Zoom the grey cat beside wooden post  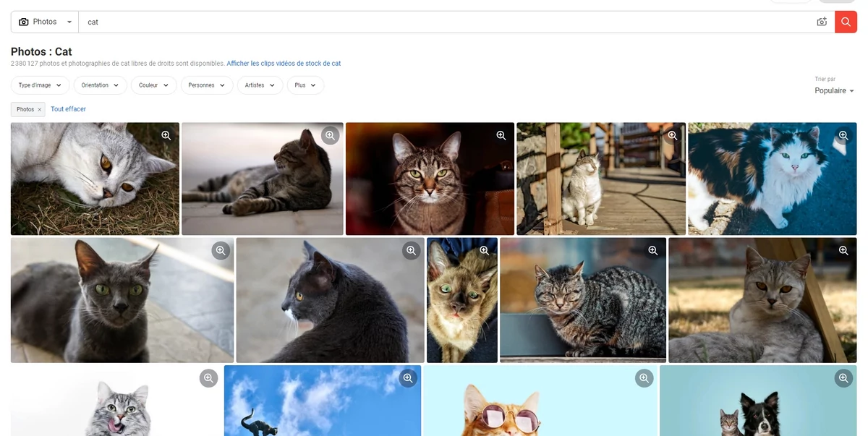coord(843,251)
